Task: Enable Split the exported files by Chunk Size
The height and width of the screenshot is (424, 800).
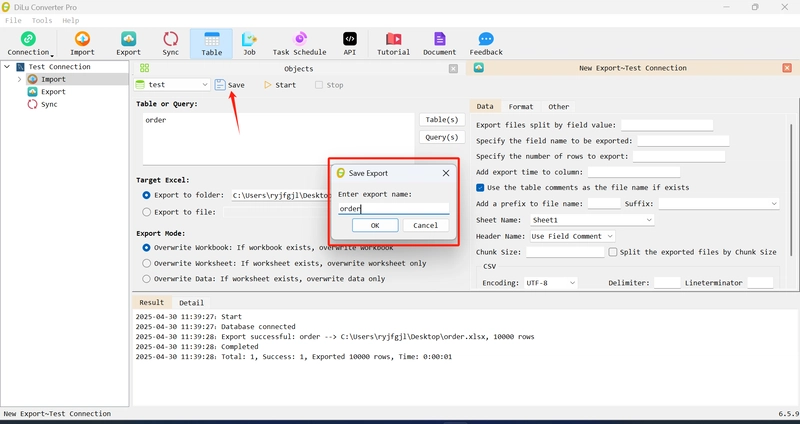Action: tap(613, 252)
